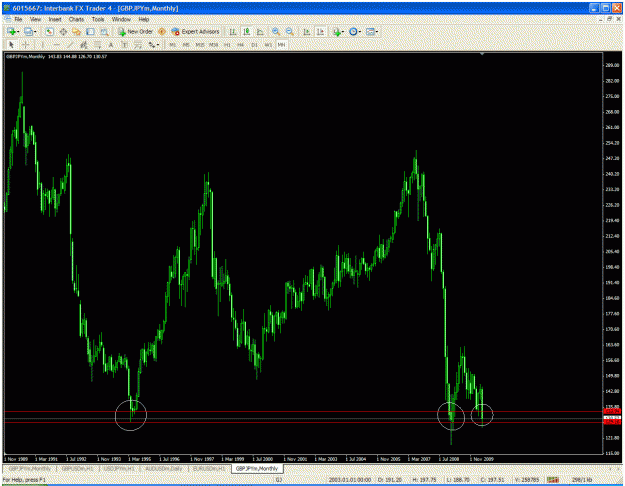Switch timeframe to M5
This screenshot has width=625, height=486.
[186, 45]
